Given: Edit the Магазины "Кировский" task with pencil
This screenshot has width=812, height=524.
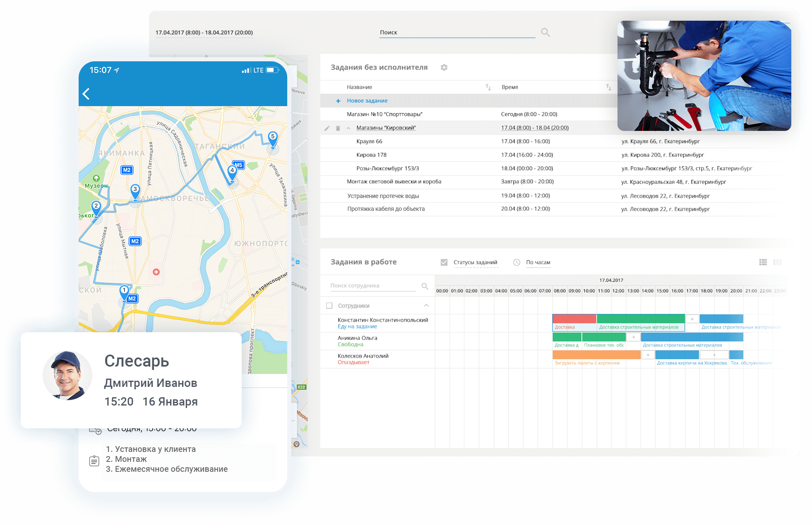Looking at the screenshot, I should click(327, 128).
